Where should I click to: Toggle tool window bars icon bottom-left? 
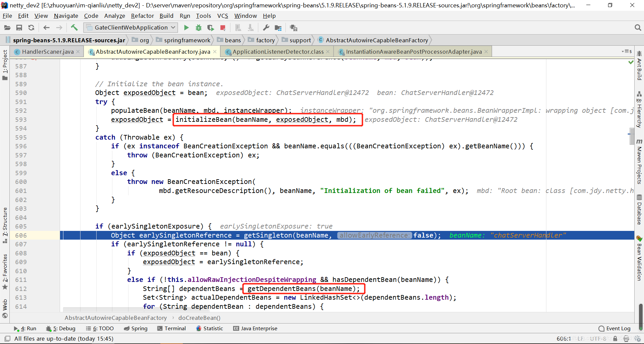[x=7, y=339]
